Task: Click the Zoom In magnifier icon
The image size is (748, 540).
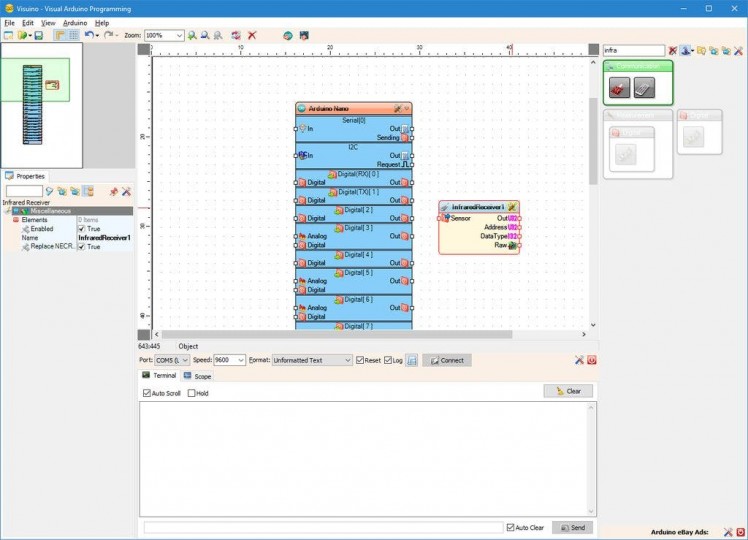Action: pos(193,35)
